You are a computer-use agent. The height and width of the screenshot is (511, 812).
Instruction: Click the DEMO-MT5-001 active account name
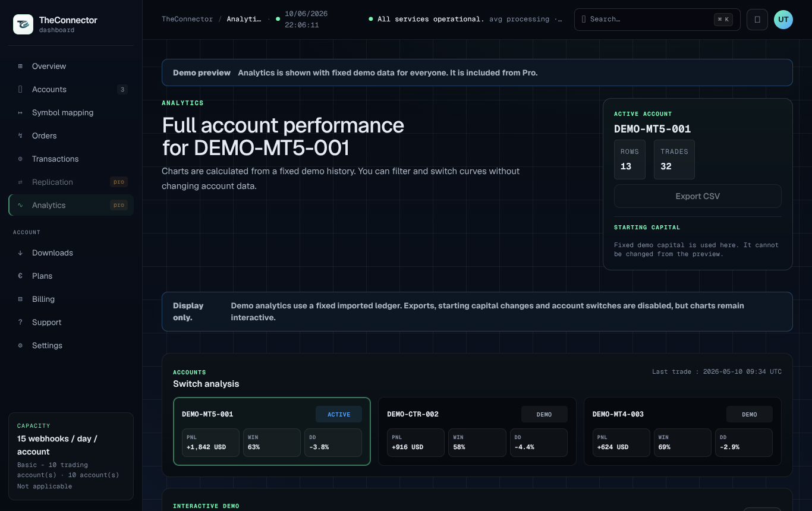coord(652,129)
